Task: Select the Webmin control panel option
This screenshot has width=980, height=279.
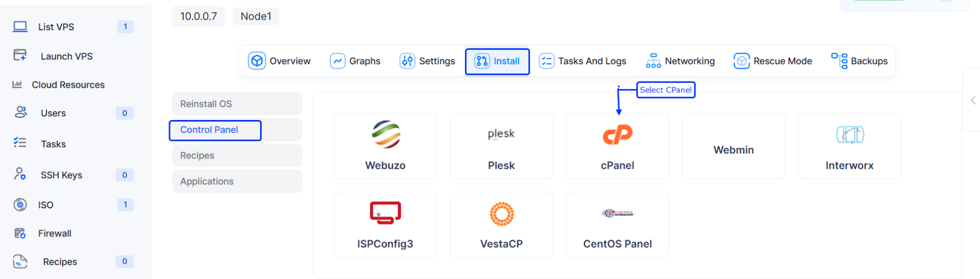Action: pos(733,149)
